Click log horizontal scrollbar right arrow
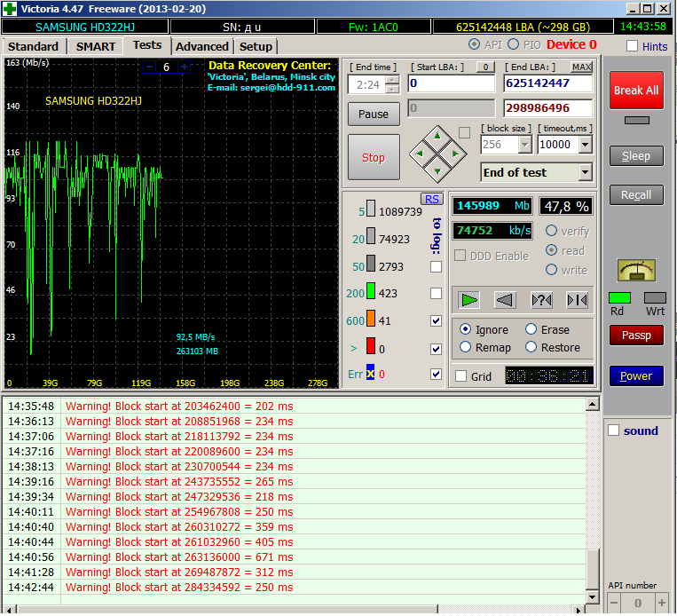 pyautogui.click(x=579, y=610)
